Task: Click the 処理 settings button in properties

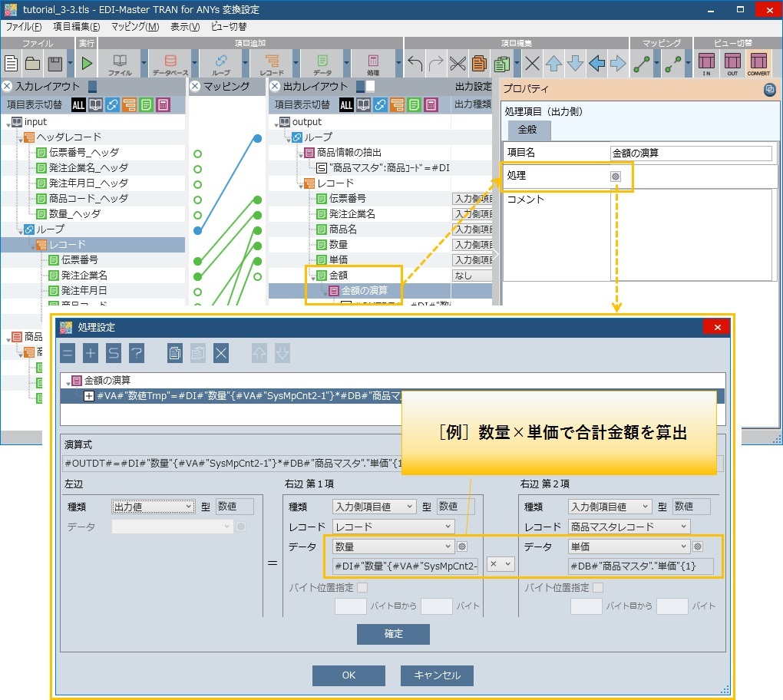Action: (615, 176)
